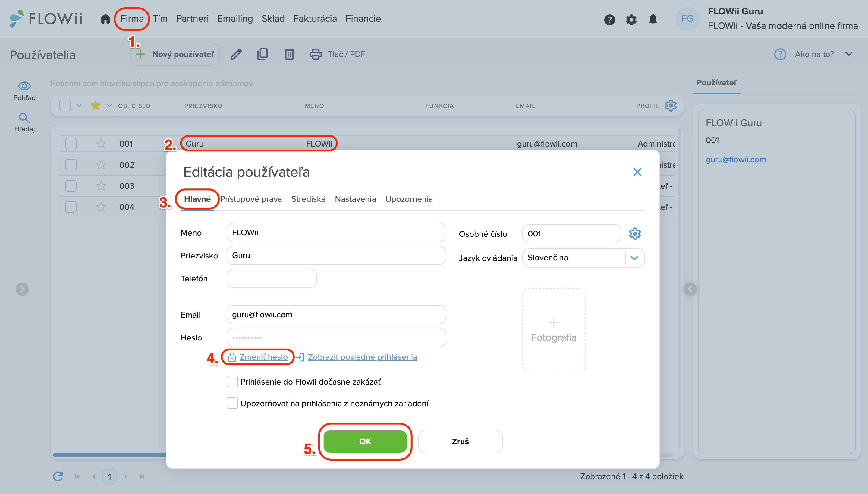Open dropdown arrow next to star header
The image size is (868, 494).
click(109, 106)
